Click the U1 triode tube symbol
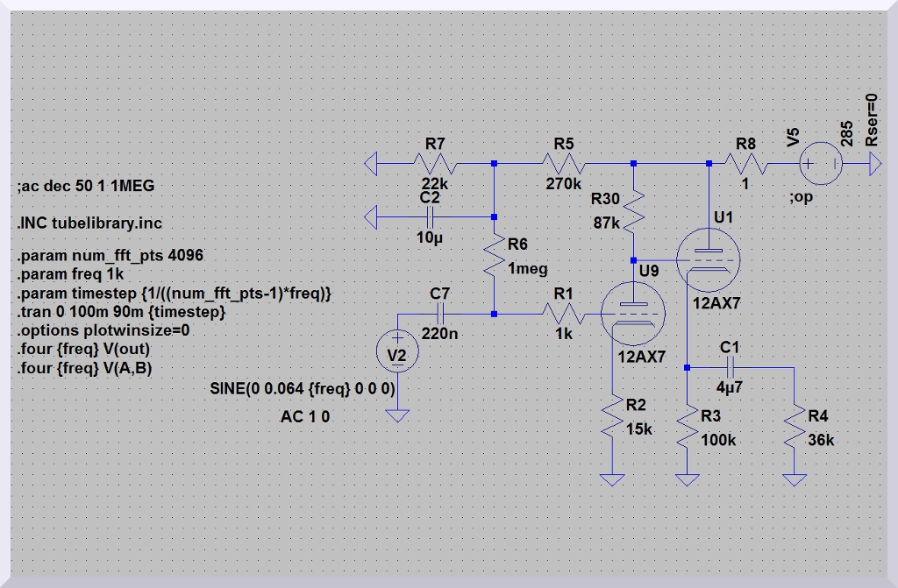 [x=709, y=260]
